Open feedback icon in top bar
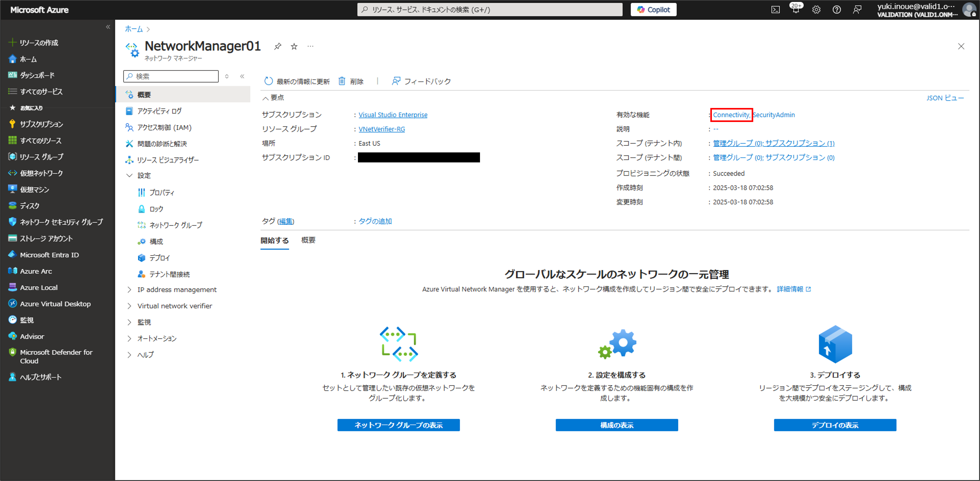Viewport: 980px width, 481px height. (857, 10)
